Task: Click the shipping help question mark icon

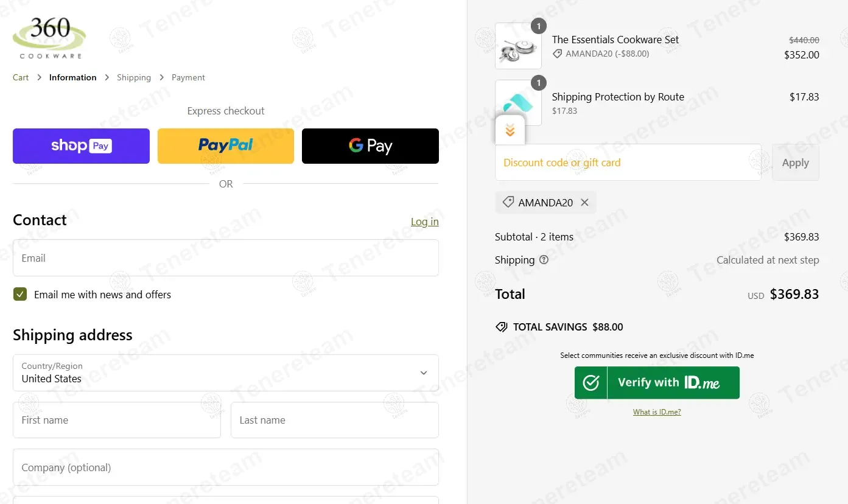Action: 544,260
